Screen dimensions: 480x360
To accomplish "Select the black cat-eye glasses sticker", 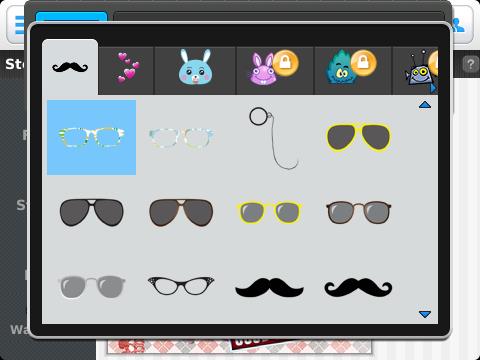I will coord(181,286).
